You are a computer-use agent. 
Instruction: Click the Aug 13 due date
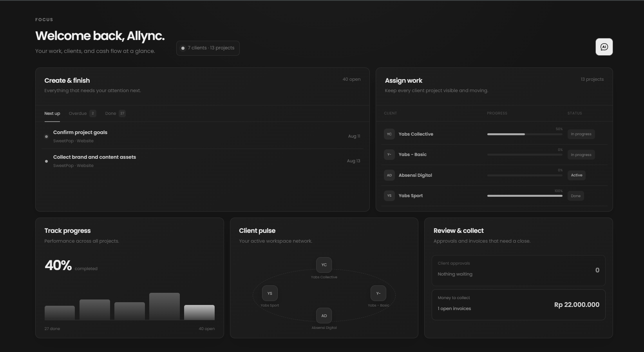(x=353, y=161)
